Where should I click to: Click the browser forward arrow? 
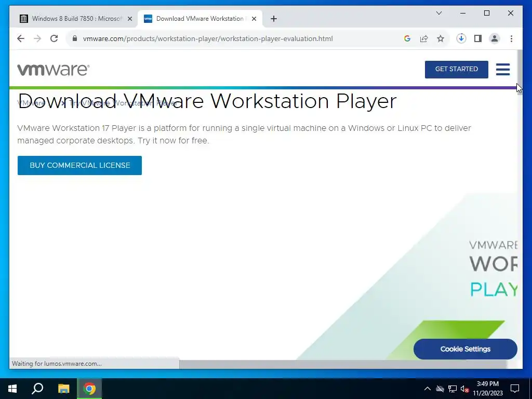pyautogui.click(x=37, y=38)
